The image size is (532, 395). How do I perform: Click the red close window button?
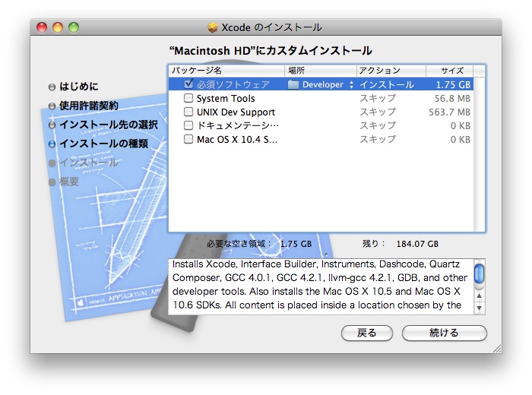(42, 27)
